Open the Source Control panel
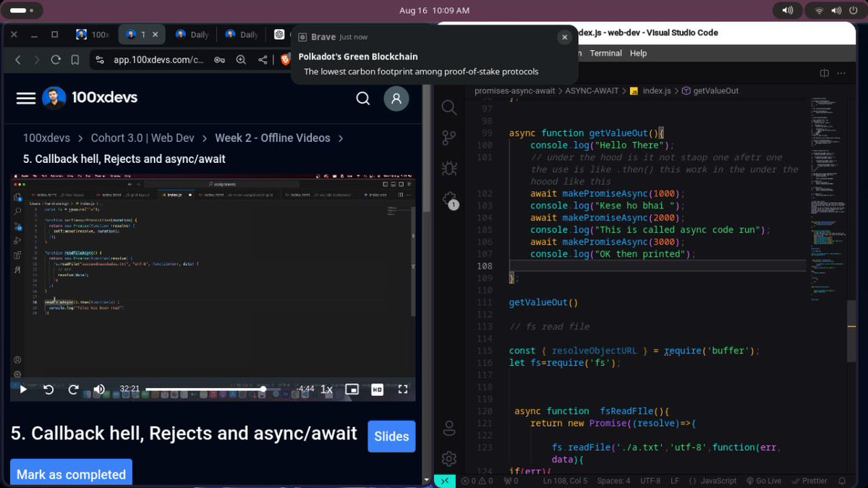The image size is (868, 488). coord(448,138)
